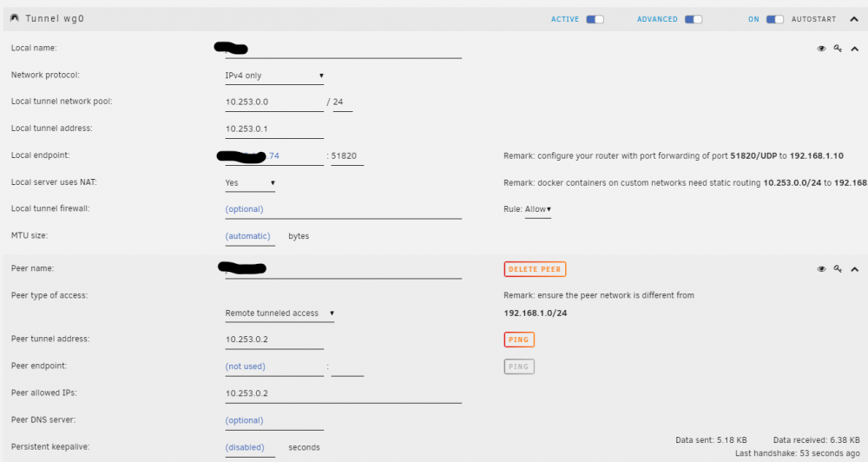
Task: Open the Local server uses NAT dropdown
Action: click(250, 183)
